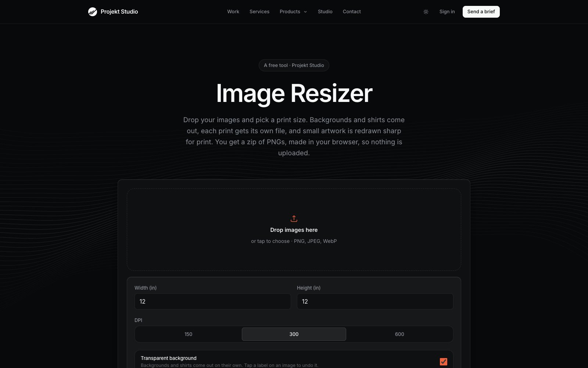The image size is (588, 368).
Task: Open the Work page
Action: (233, 12)
